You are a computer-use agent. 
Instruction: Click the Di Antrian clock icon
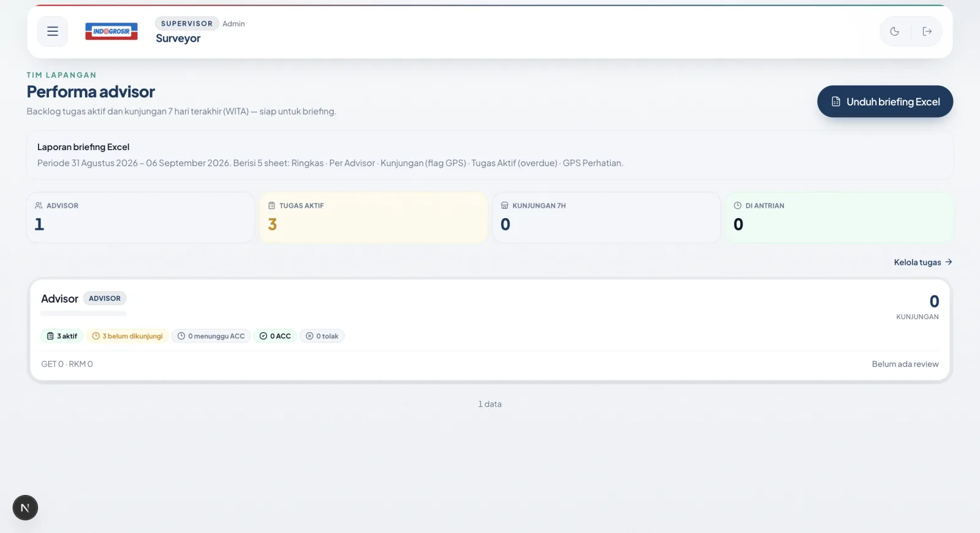(737, 206)
